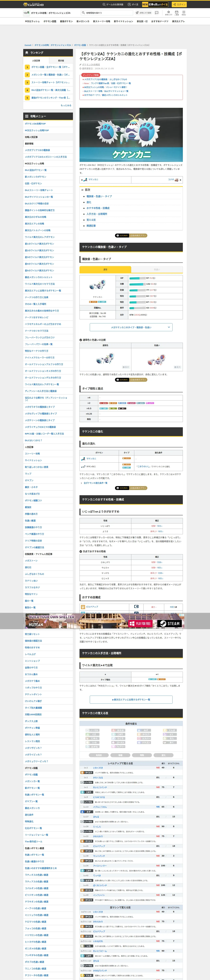Image resolution: width=210 pixels, height=980 pixels.
Task: Toggle the 特殊 move category filter
Action: point(142,755)
